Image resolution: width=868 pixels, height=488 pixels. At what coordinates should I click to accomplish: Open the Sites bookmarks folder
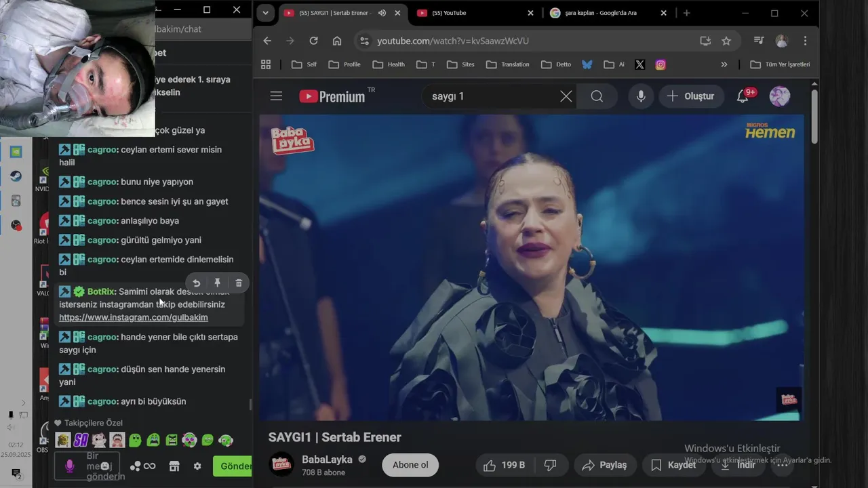[460, 64]
